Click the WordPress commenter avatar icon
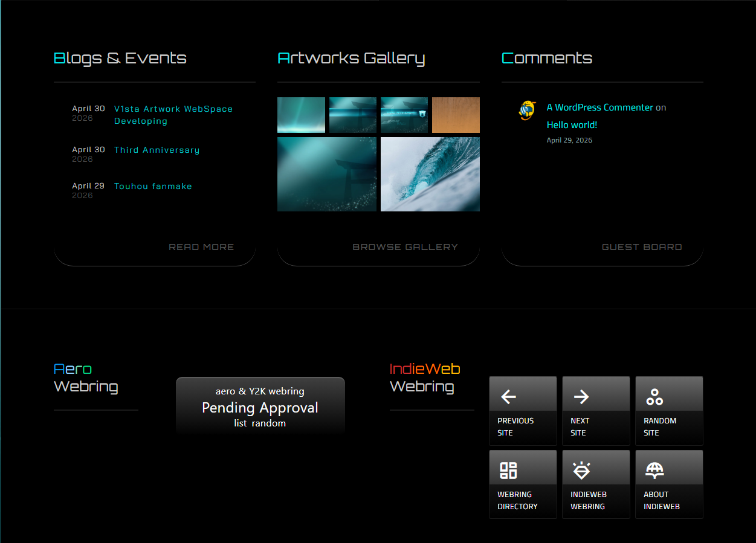This screenshot has width=756, height=543. 527,111
